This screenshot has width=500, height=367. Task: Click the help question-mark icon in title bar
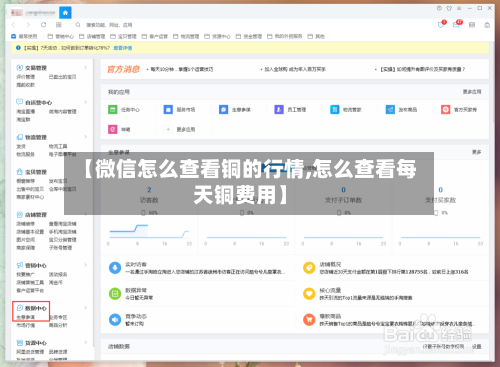coord(439,8)
